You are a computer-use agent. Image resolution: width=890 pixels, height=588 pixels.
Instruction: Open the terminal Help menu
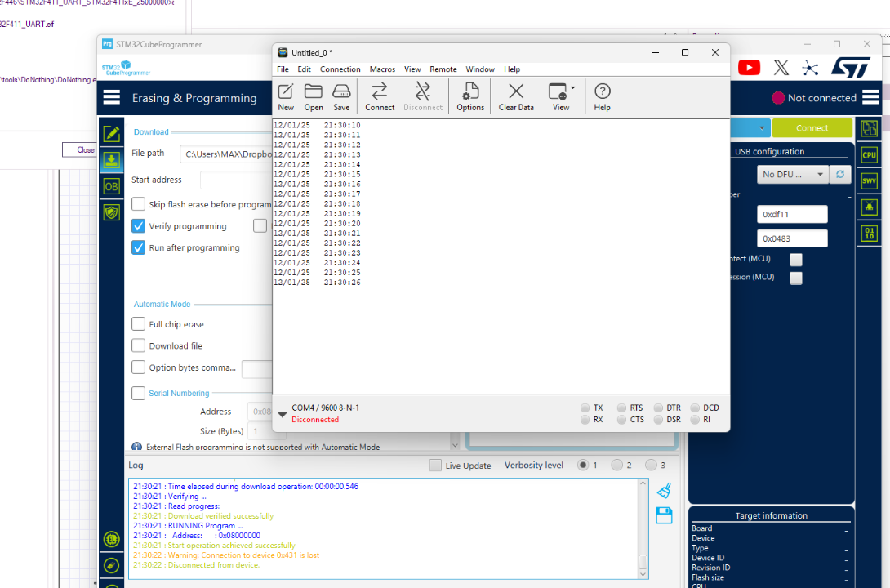tap(511, 69)
